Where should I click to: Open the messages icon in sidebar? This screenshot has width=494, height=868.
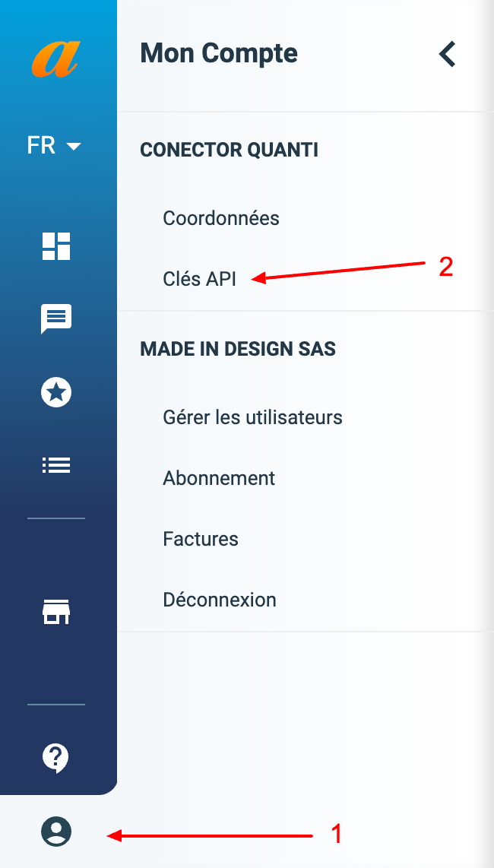click(x=55, y=319)
